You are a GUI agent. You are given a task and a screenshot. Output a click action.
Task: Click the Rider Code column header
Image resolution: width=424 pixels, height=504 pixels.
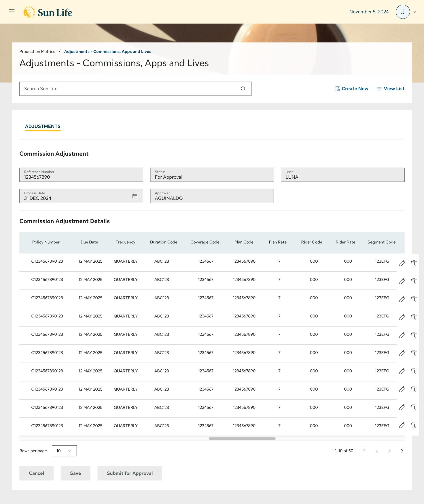pyautogui.click(x=312, y=242)
